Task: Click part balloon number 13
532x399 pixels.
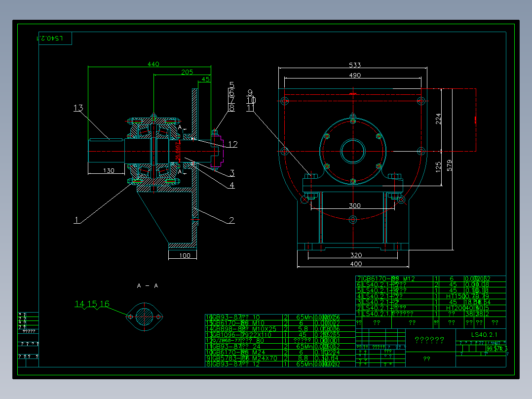Action: click(78, 108)
